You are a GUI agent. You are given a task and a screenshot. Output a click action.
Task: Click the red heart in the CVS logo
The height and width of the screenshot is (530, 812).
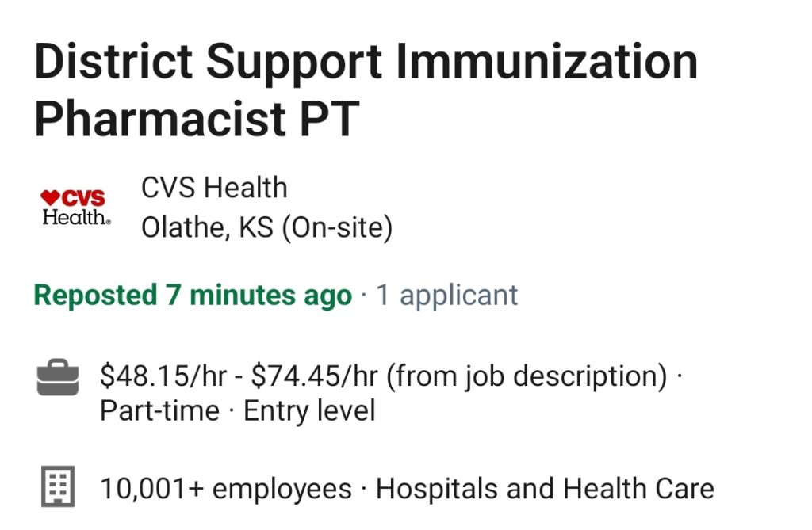pos(50,197)
